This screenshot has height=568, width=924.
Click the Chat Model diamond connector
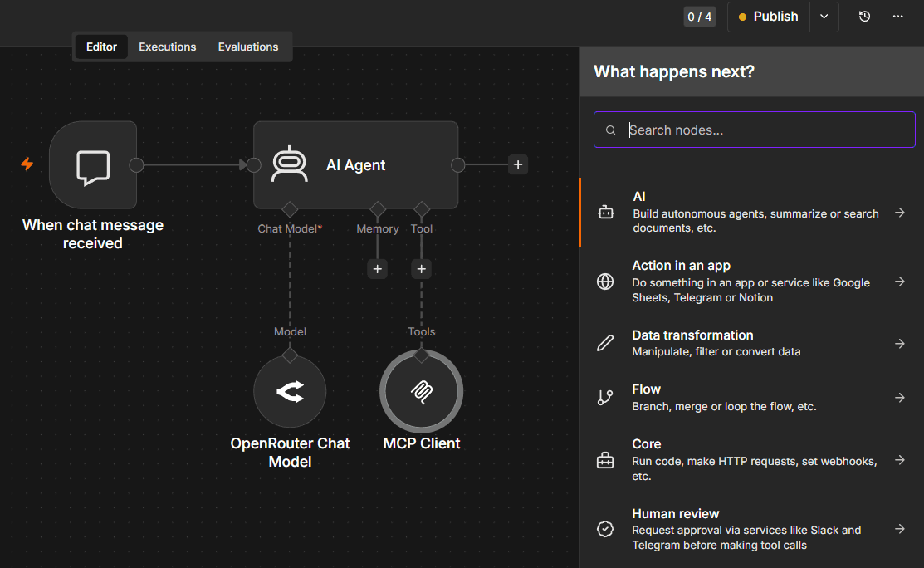click(x=290, y=209)
